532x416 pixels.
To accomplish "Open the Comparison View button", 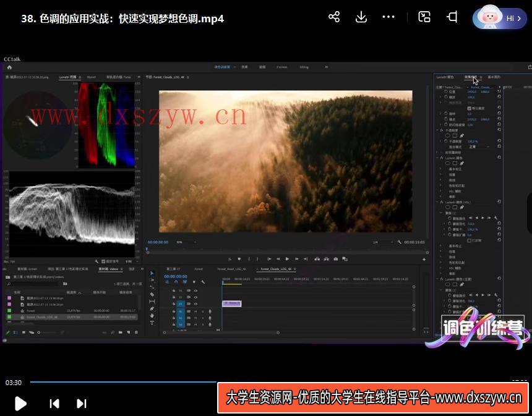I will coord(345,259).
